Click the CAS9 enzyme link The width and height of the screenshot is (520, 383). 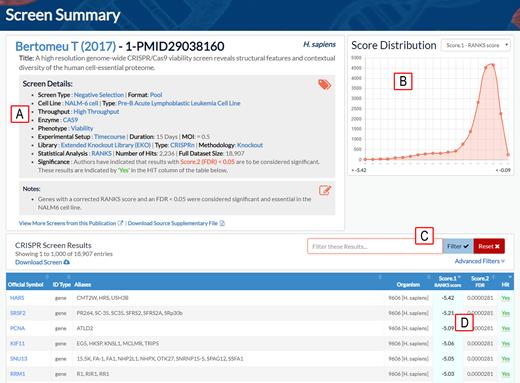pyautogui.click(x=70, y=120)
